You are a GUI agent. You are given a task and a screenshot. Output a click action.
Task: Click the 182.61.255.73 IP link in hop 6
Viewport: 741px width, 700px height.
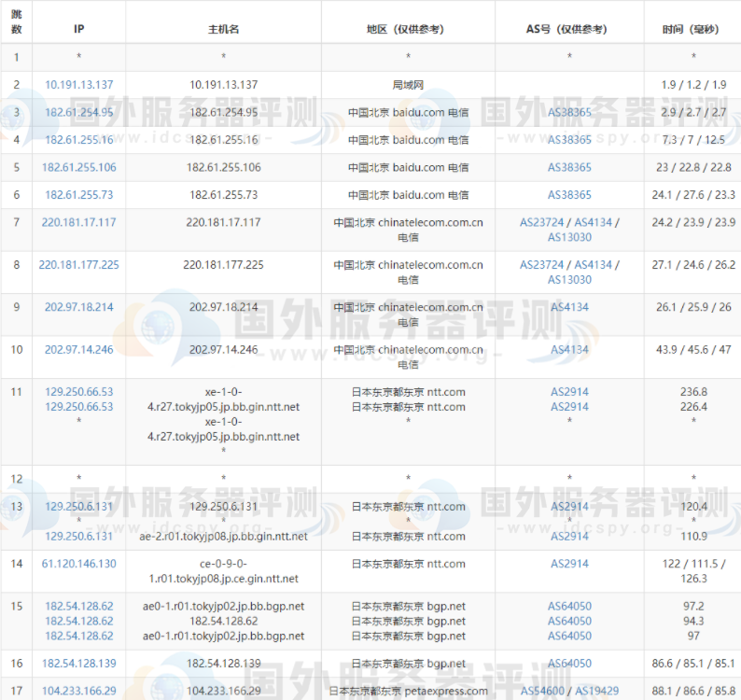click(x=79, y=195)
